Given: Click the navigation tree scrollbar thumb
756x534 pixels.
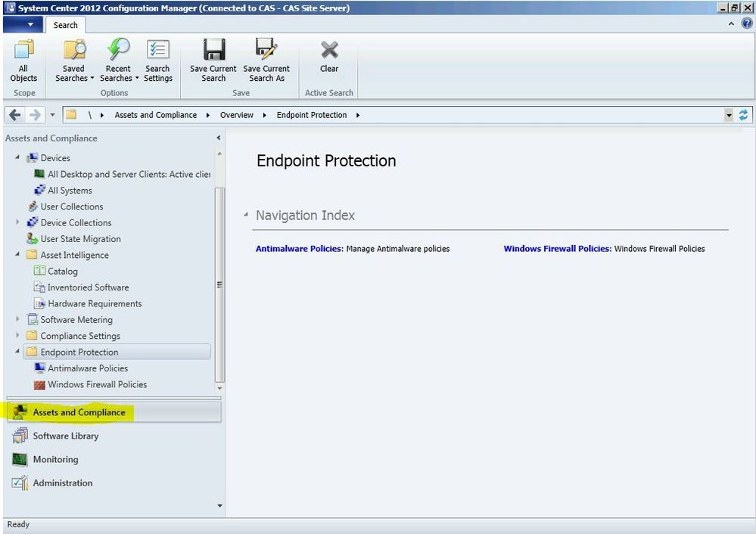Looking at the screenshot, I should (x=219, y=284).
